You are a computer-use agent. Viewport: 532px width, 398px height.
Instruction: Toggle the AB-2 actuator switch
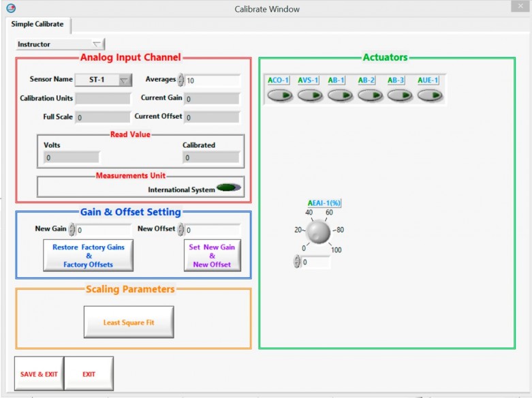(370, 95)
